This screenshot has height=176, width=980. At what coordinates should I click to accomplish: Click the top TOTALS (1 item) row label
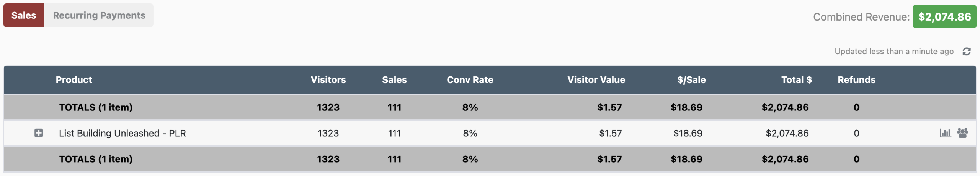click(96, 107)
